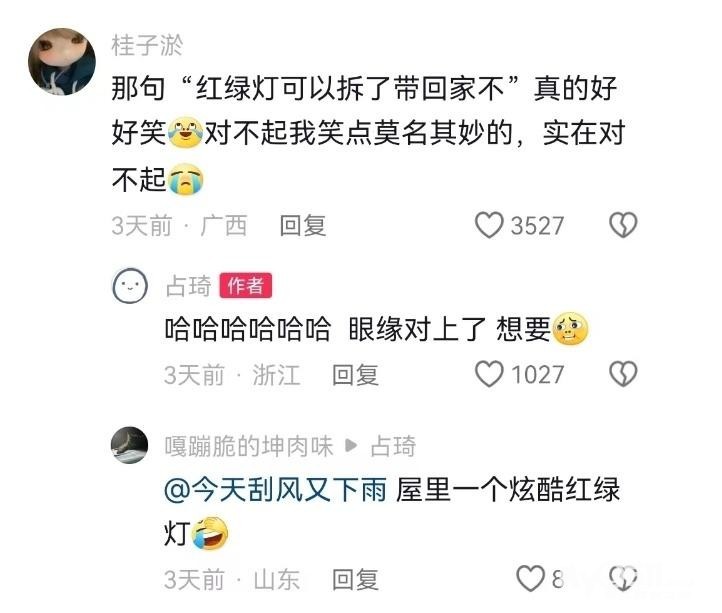Click the red 作者 author badge
The image size is (722, 613).
click(x=245, y=286)
